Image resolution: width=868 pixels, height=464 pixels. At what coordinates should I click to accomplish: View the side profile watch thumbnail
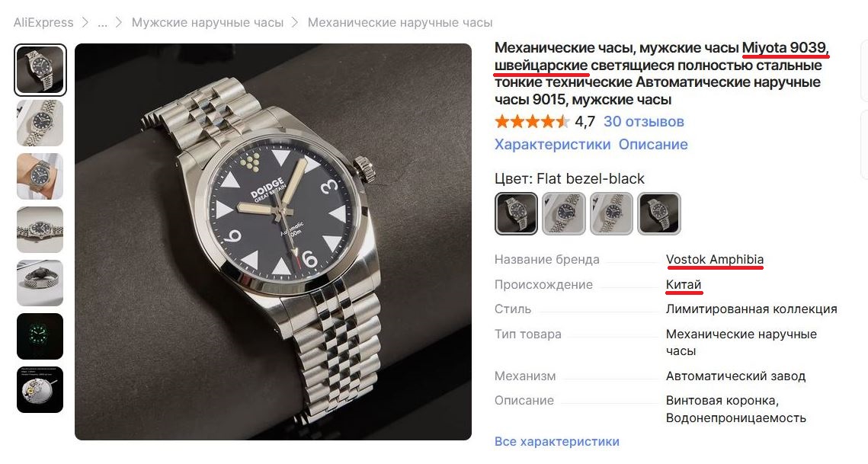(40, 283)
